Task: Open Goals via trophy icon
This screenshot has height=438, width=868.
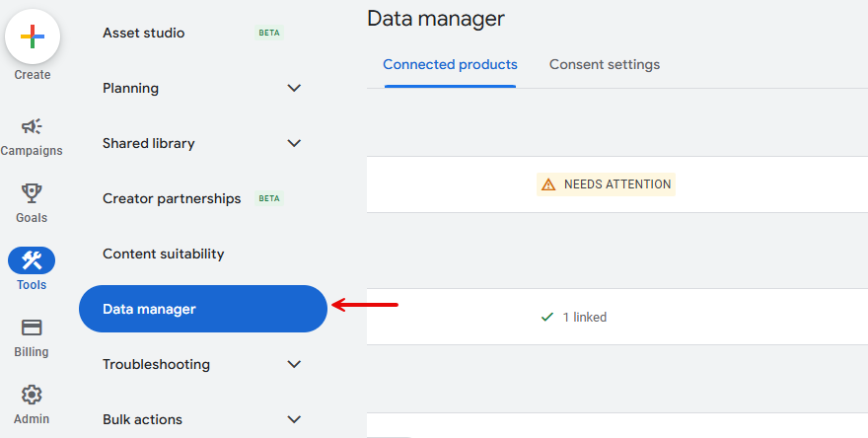Action: coord(32,193)
